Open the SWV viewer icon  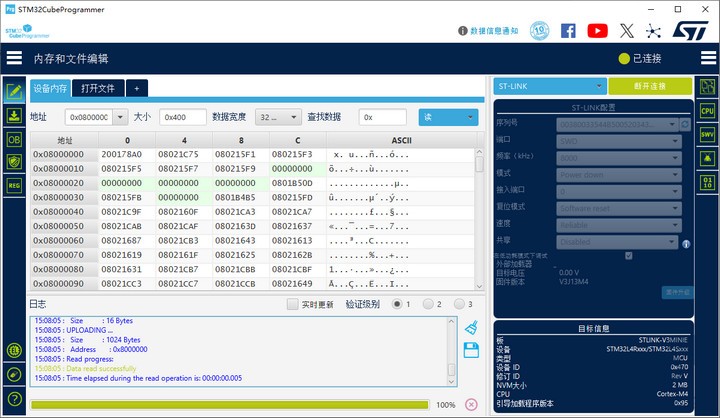pos(707,134)
